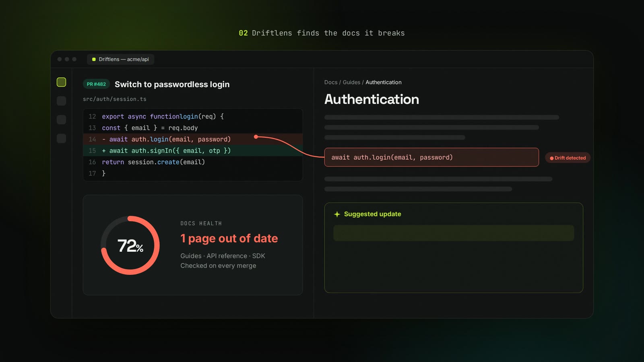Viewport: 644px width, 362px height.
Task: Click the DOCS HEALTH label
Action: 201,223
